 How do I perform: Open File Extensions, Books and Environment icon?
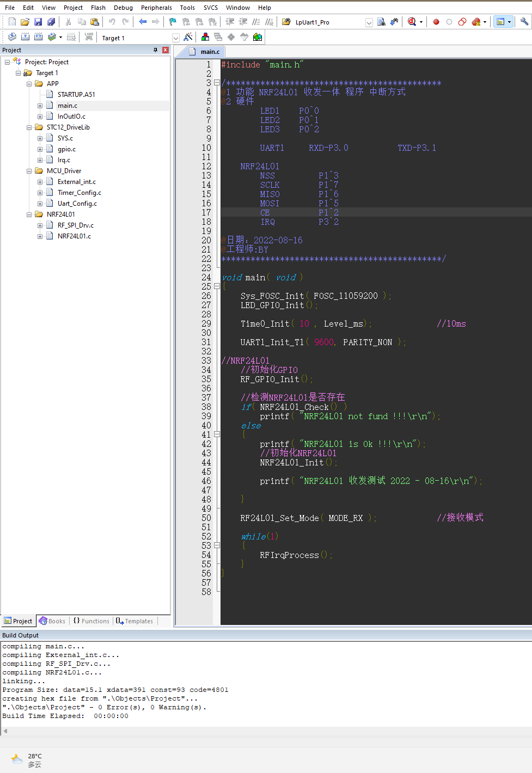(205, 37)
